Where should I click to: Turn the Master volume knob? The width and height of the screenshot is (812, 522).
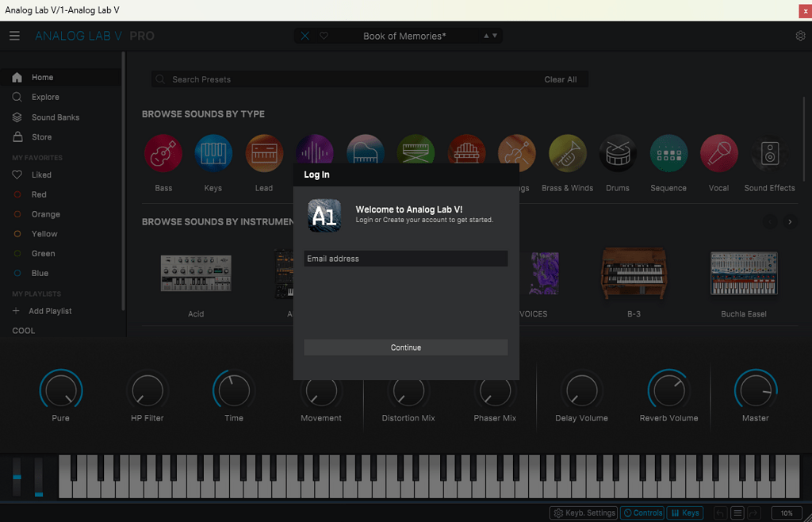tap(755, 391)
